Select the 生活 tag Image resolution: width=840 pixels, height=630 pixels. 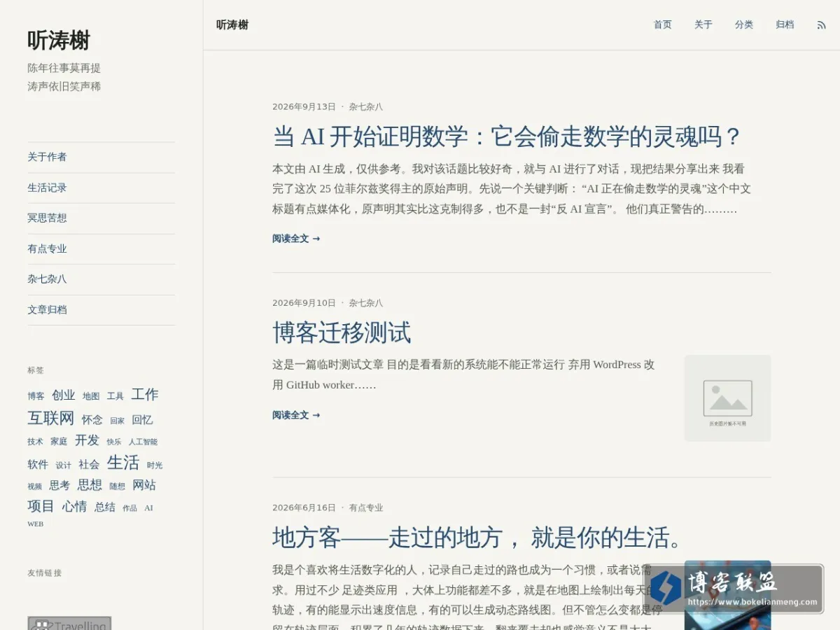[123, 463]
